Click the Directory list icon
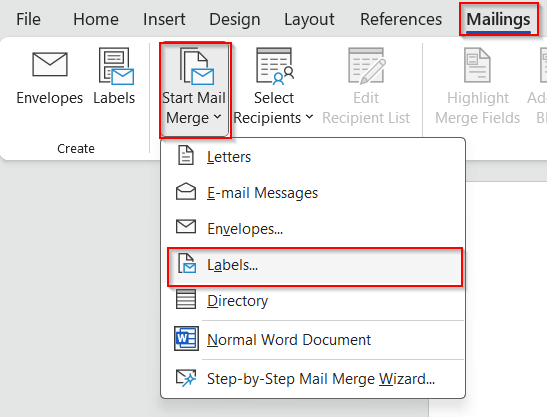Screen dimensions: 547x417 (x=186, y=299)
